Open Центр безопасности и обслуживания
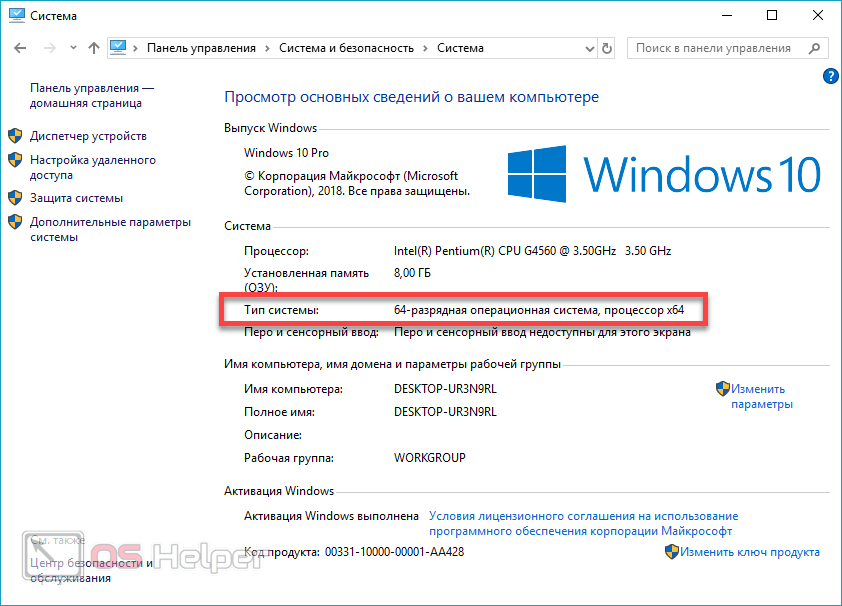Viewport: 842px width, 606px height. 91,571
